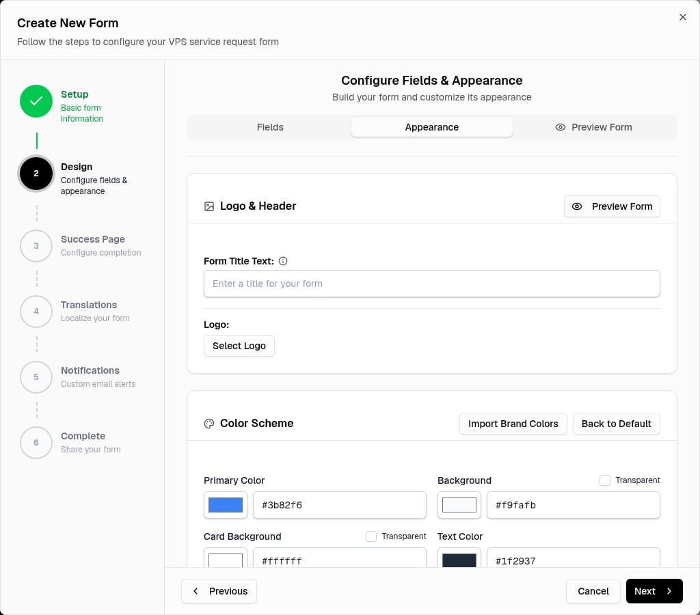This screenshot has height=615, width=700.
Task: Click the info icon beside Form Title Text
Action: point(283,261)
